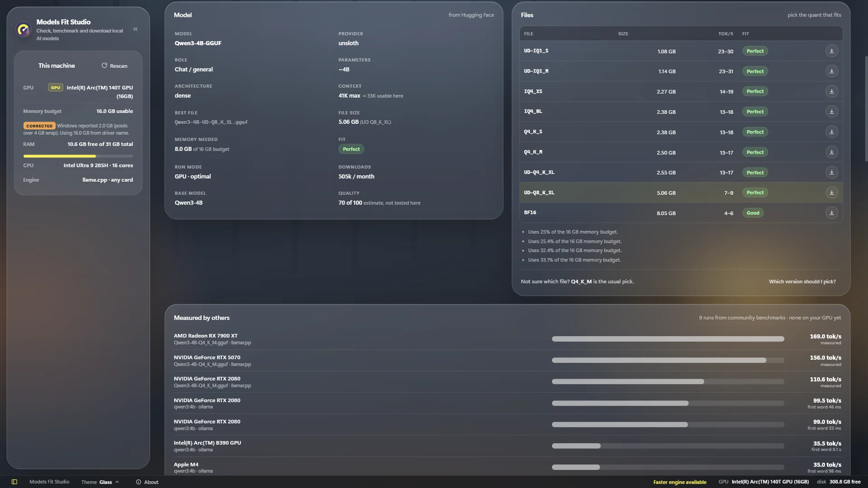The width and height of the screenshot is (868, 488).
Task: Click the Faster engine available notice
Action: point(679,482)
